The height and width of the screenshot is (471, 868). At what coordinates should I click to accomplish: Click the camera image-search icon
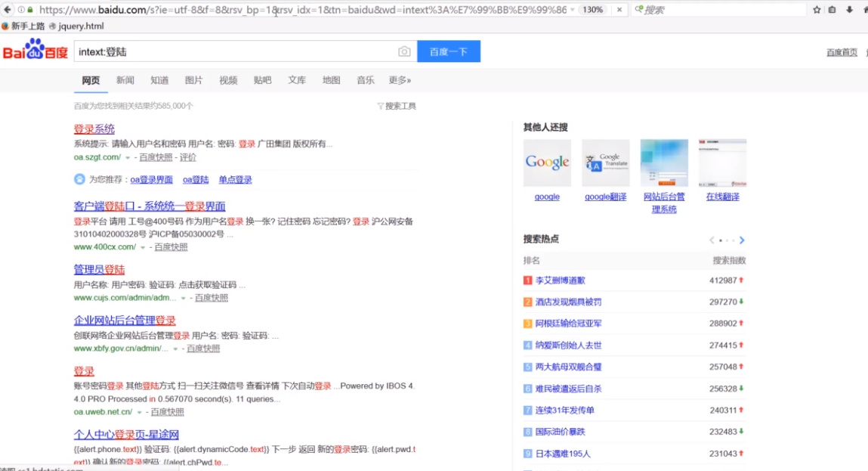404,51
